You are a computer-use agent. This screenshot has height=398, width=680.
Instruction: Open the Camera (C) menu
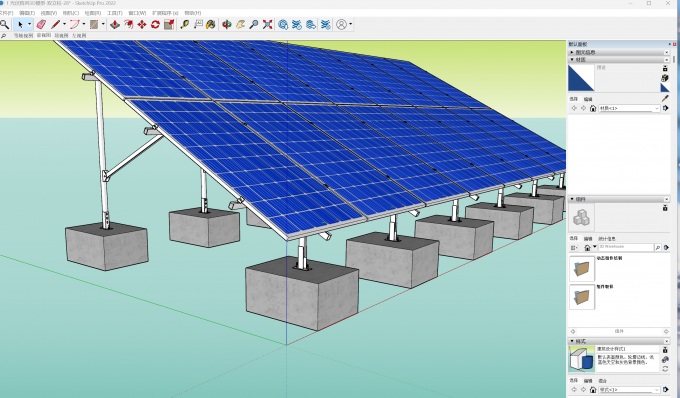click(71, 13)
